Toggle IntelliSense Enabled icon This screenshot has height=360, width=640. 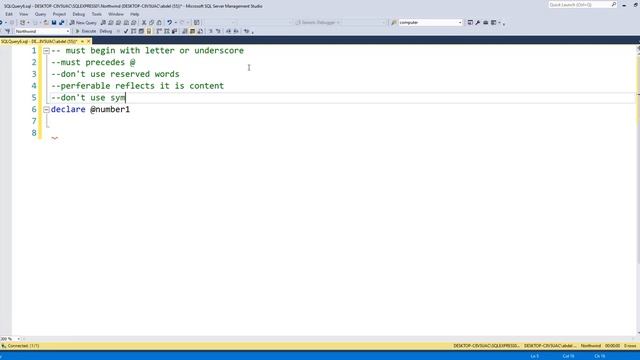(149, 31)
